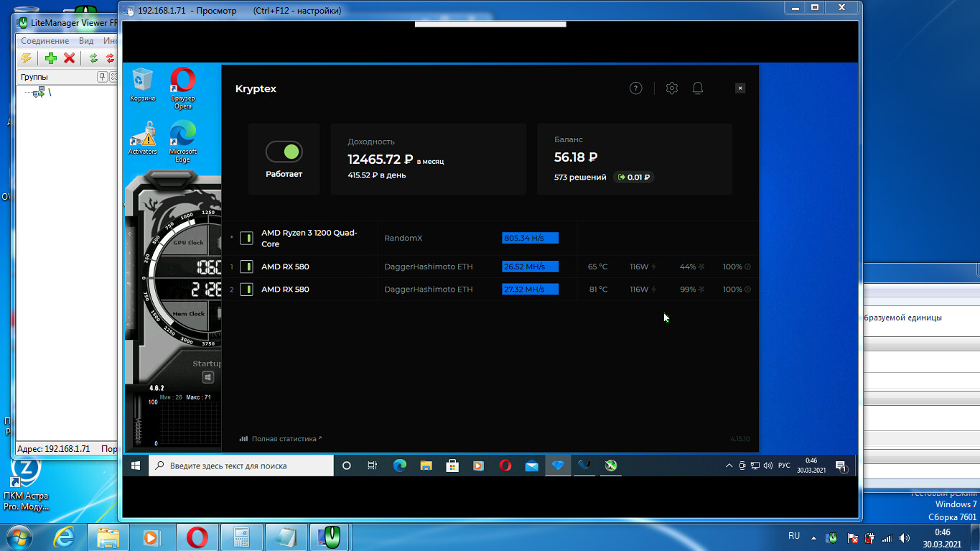Expand hidden icons chevron in remote tray

(x=729, y=466)
